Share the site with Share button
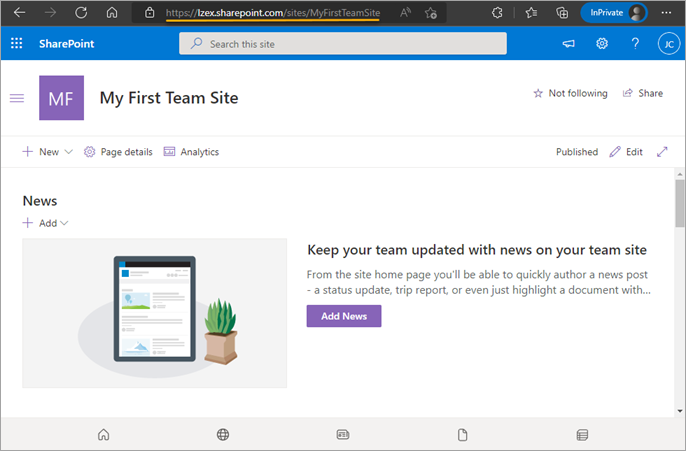 point(643,93)
